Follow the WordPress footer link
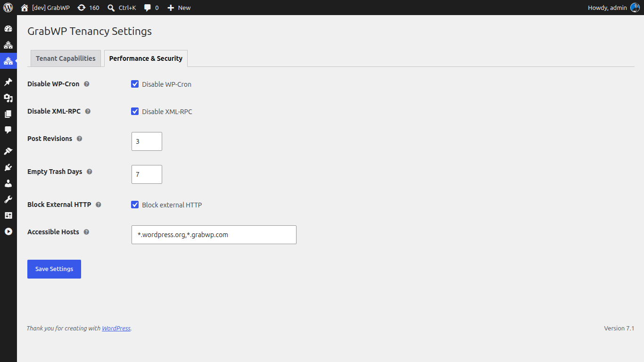Image resolution: width=644 pixels, height=362 pixels. click(x=116, y=328)
